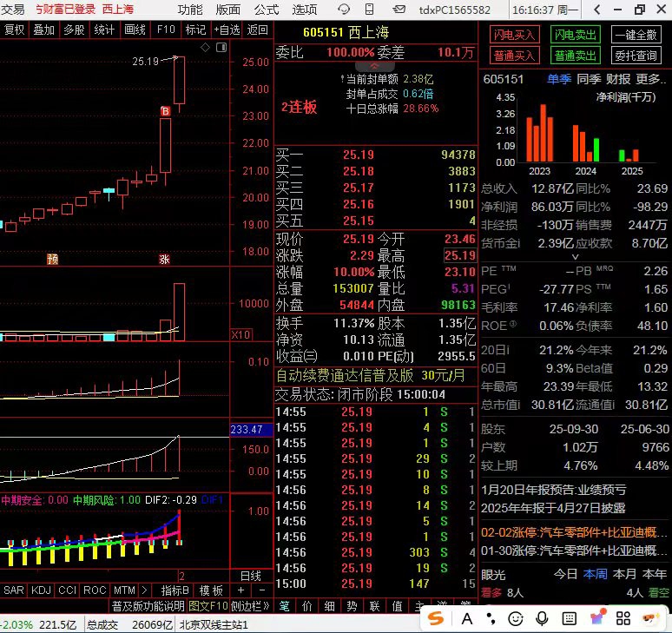Switch to the 单季 financial tab
This screenshot has width=672, height=633.
559,79
